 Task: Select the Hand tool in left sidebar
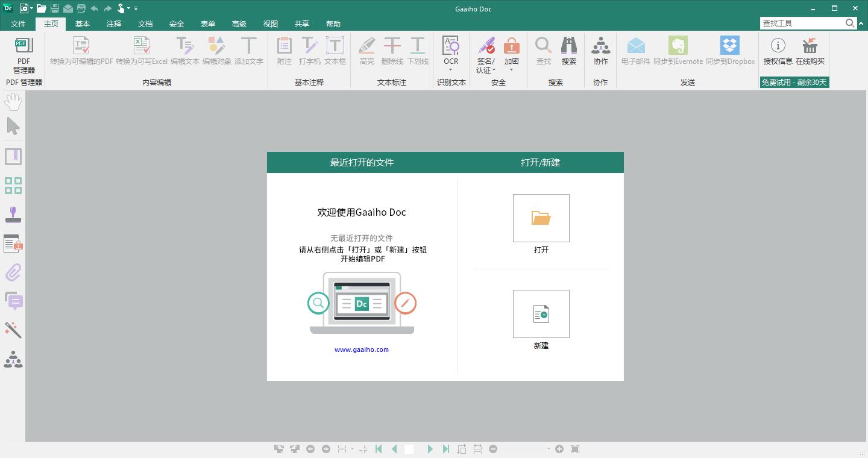[13, 102]
